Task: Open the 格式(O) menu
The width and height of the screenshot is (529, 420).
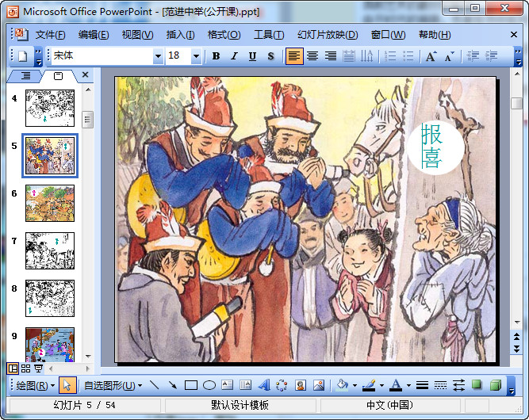Action: (224, 35)
